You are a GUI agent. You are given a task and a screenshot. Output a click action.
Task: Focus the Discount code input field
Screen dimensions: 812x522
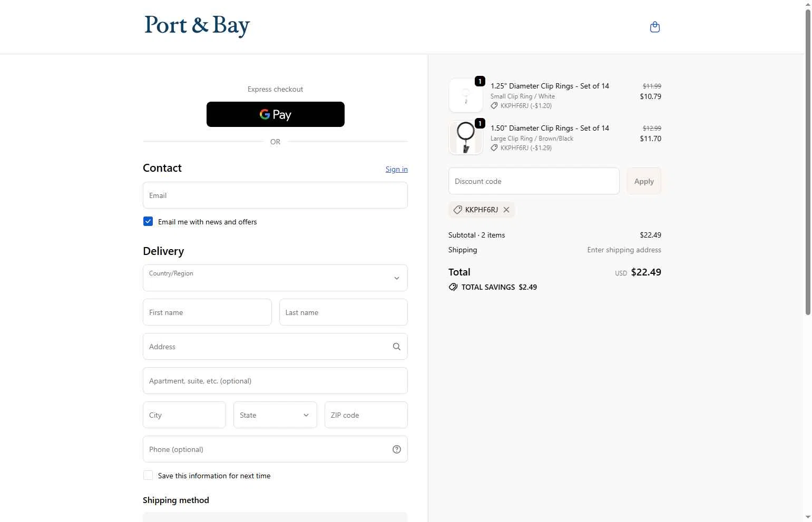534,181
